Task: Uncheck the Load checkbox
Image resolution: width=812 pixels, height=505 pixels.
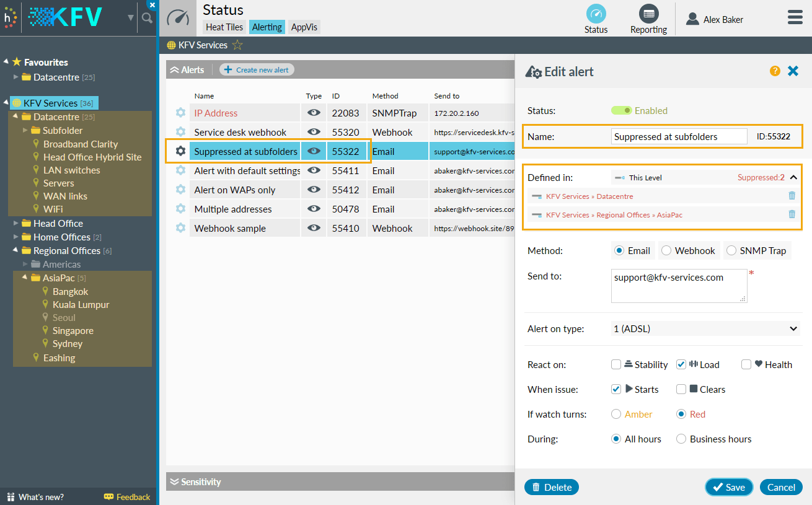Action: [681, 364]
